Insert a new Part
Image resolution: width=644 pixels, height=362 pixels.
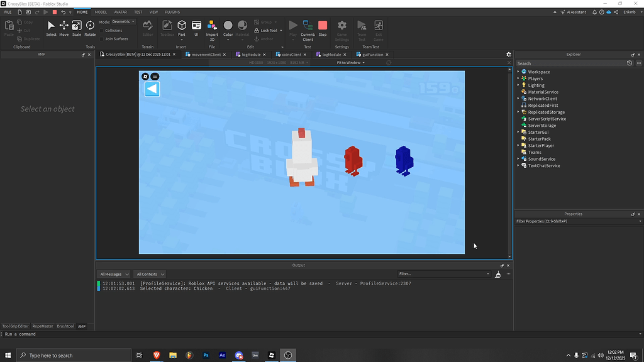(181, 25)
